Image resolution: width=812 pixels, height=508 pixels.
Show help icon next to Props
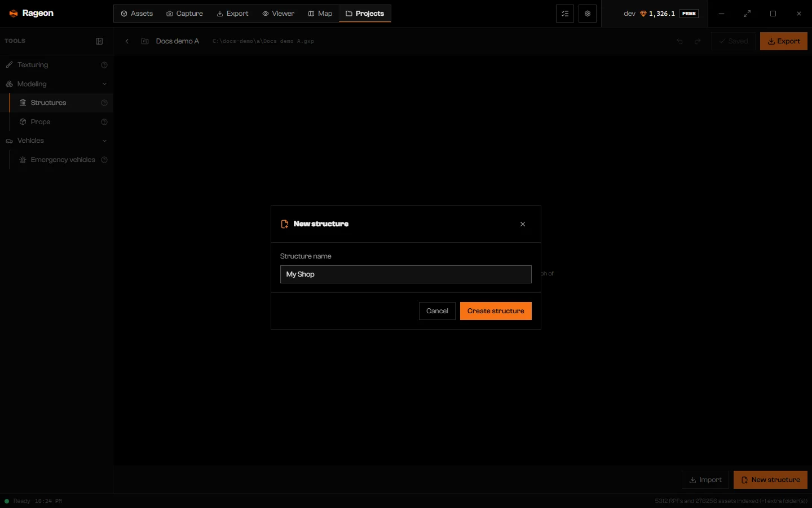point(104,122)
